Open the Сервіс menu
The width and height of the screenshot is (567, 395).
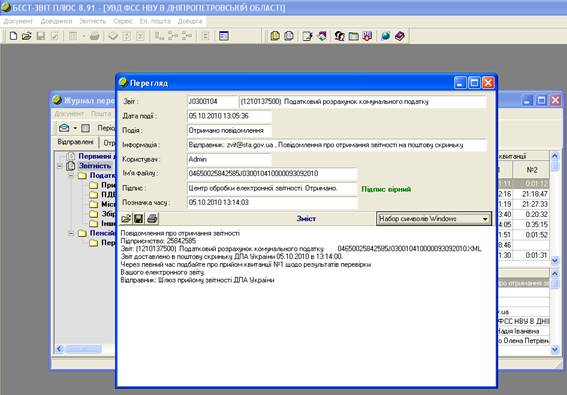tap(123, 21)
